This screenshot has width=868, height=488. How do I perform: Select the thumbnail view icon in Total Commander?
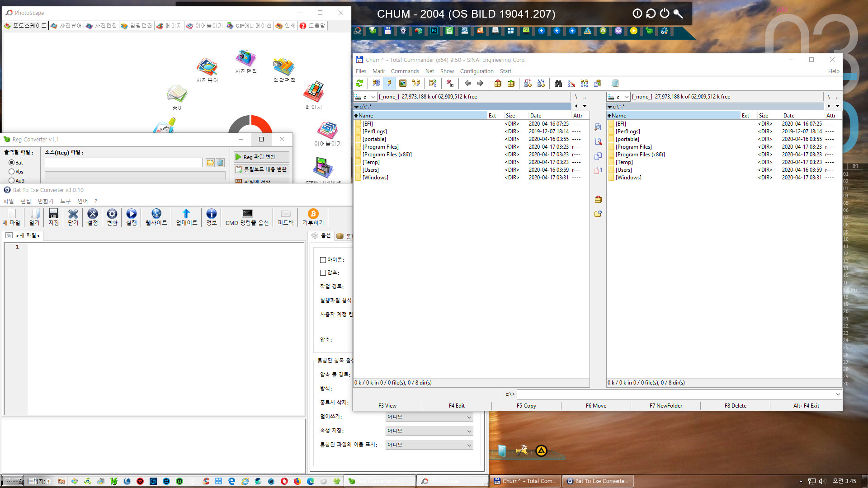pos(403,83)
